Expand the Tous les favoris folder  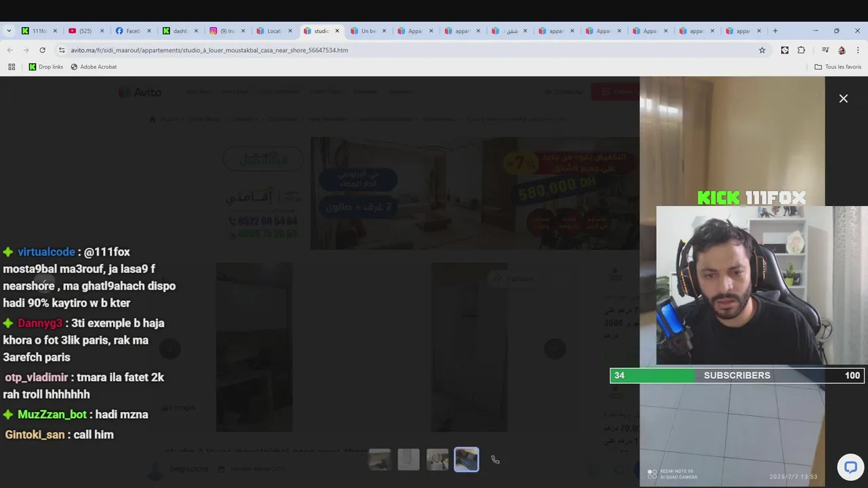pos(837,67)
